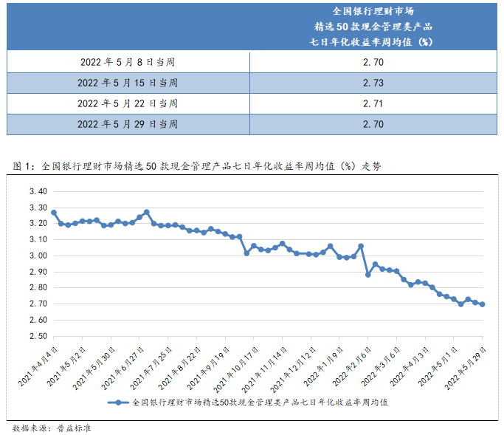The image size is (504, 435).
Task: Click the 2.71 value in the table
Action: click(373, 103)
